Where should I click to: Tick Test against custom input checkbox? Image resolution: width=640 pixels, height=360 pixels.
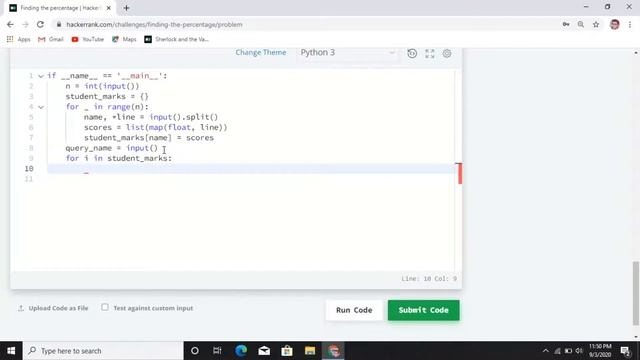coord(105,307)
